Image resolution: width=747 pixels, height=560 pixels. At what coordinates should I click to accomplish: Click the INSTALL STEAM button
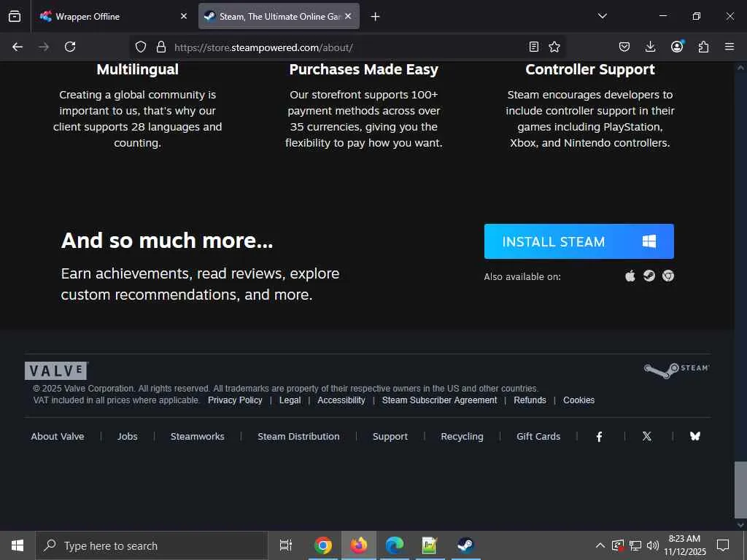(578, 241)
